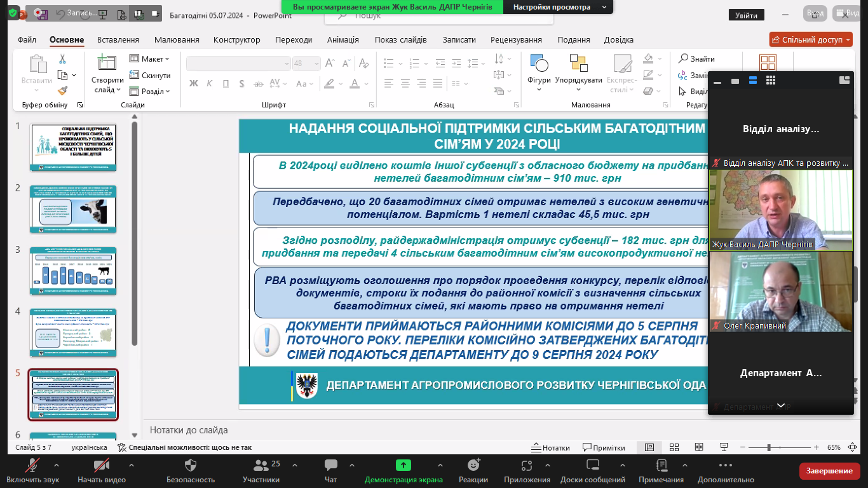868x488 pixels.
Task: Open Участники participants panel
Action: point(261,471)
